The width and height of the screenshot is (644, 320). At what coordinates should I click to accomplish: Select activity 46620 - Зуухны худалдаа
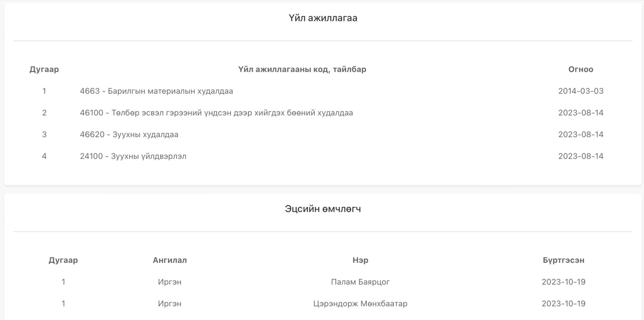click(x=129, y=134)
